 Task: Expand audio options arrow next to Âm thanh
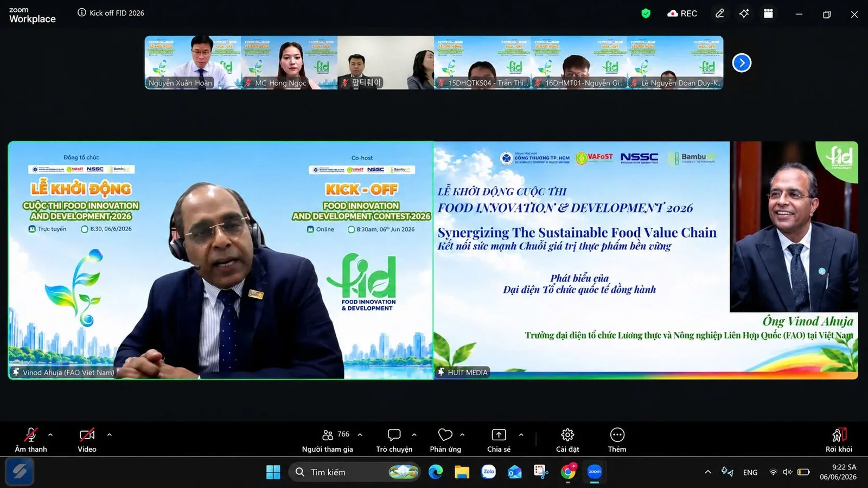(x=50, y=435)
